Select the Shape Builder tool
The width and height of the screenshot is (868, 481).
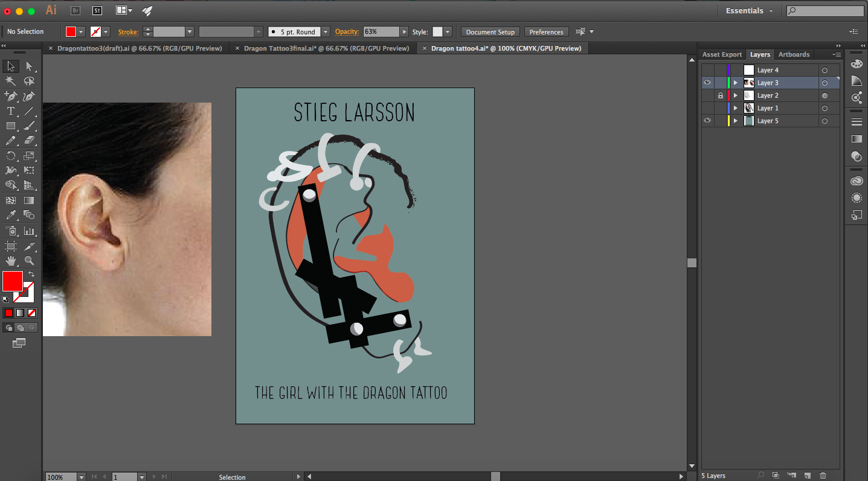tap(11, 185)
